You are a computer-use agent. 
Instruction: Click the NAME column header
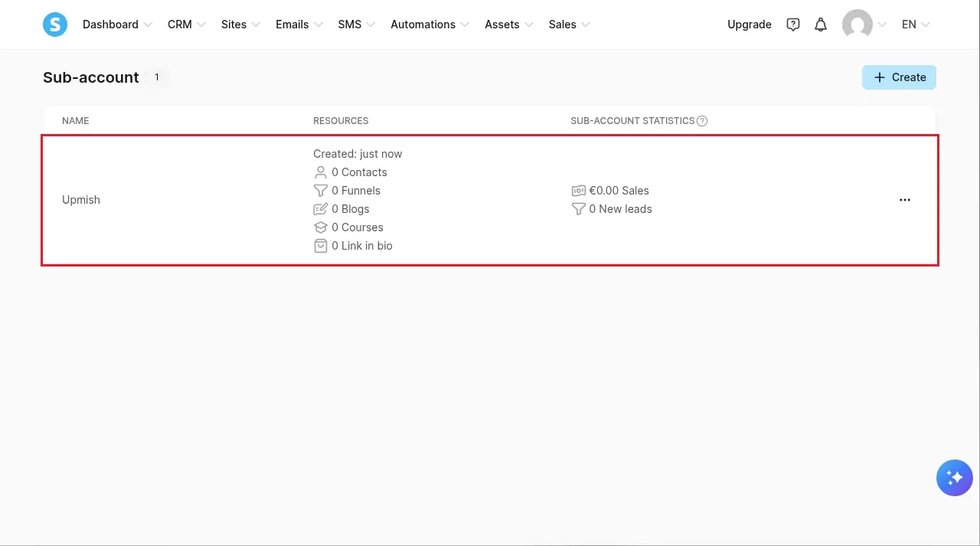[76, 121]
